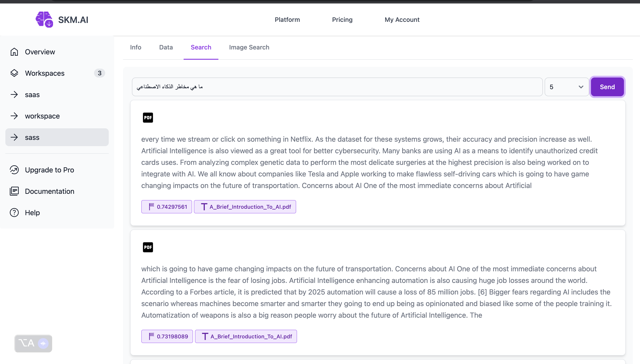Click the Workspaces layers icon

14,73
